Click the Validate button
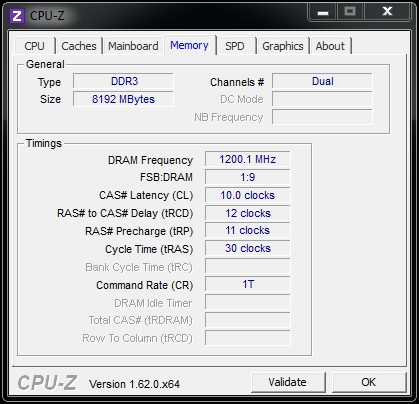Screen dimensions: 419x404 288,382
